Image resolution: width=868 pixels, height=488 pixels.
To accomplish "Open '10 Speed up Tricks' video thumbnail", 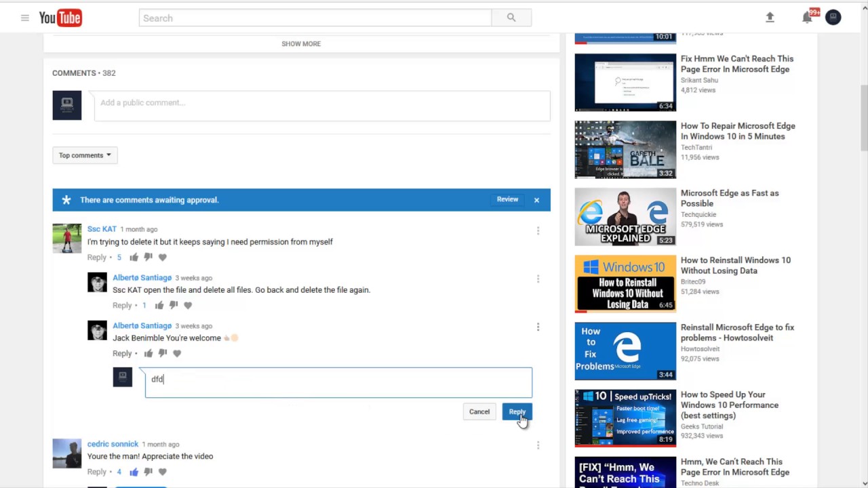I will [625, 418].
